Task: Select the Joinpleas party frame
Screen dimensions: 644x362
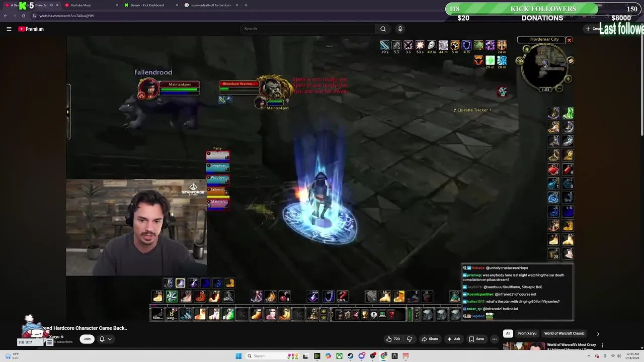Action: tap(218, 167)
